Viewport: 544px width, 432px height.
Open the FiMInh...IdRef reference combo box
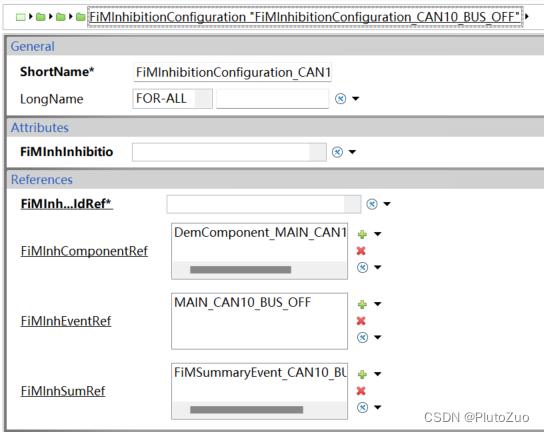tap(264, 204)
